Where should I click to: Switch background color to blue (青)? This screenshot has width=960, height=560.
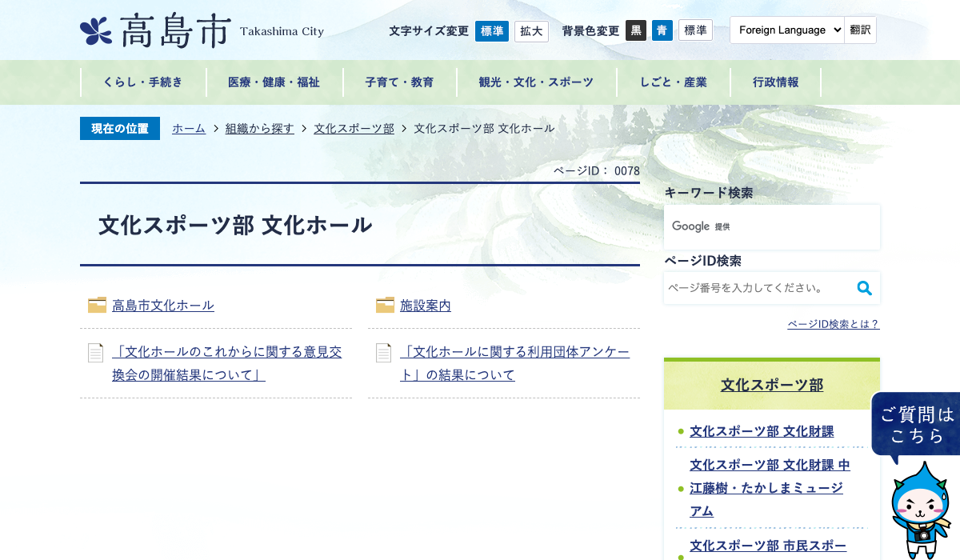tap(662, 30)
